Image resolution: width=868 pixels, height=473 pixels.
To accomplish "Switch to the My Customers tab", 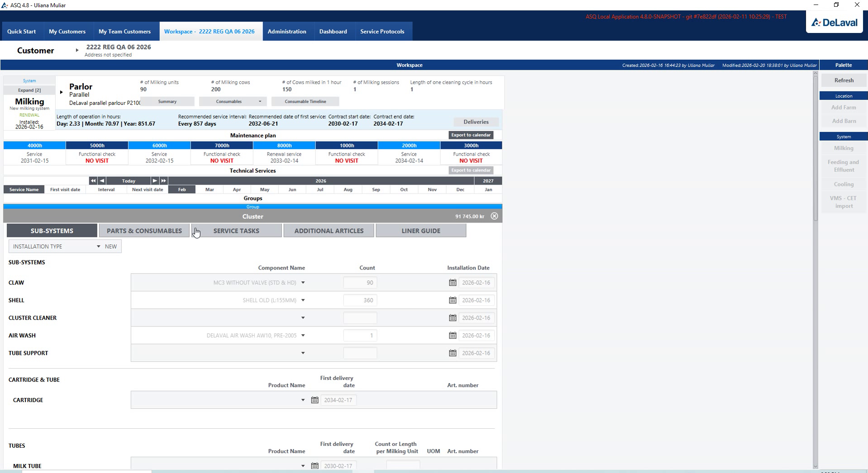I will [x=67, y=32].
